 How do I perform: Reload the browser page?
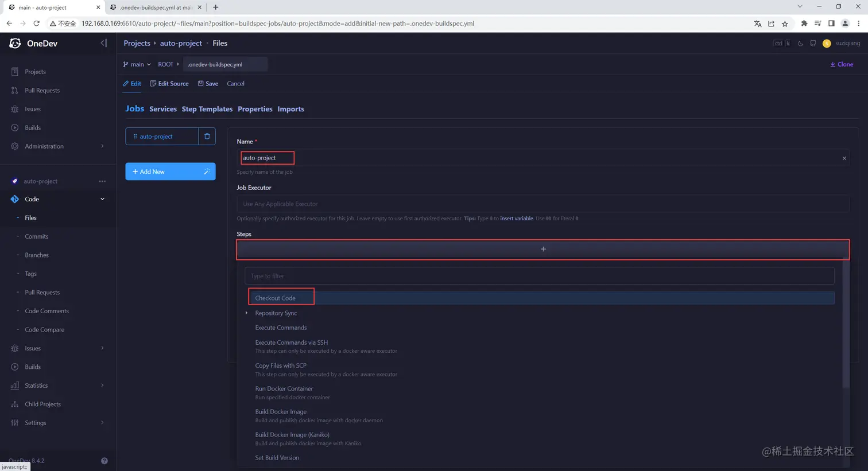36,24
